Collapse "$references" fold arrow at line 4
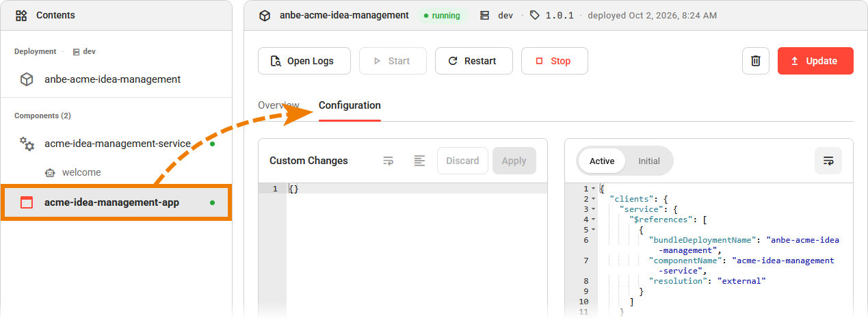Image resolution: width=868 pixels, height=320 pixels. 593,219
